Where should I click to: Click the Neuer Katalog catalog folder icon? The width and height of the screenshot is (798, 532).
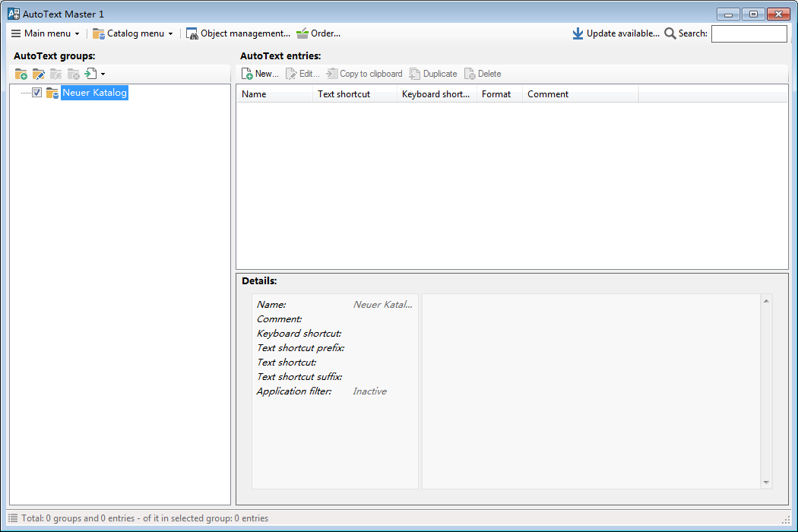click(52, 93)
